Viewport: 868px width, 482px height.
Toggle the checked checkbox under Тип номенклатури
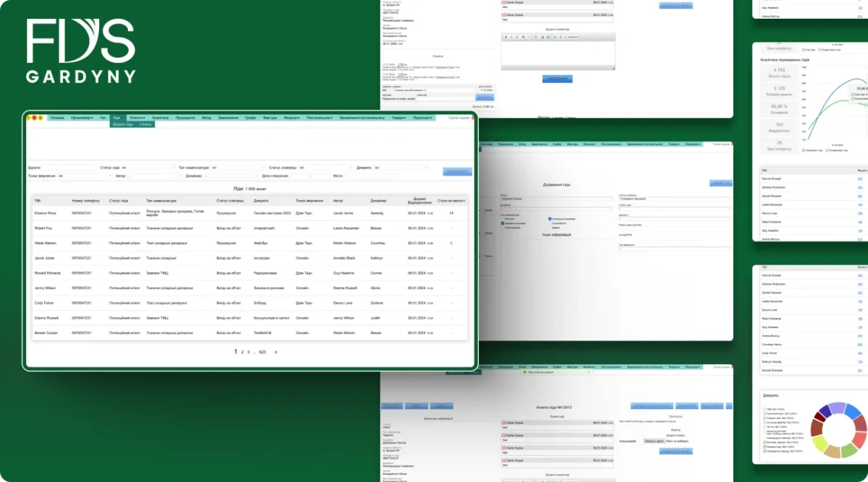click(503, 223)
